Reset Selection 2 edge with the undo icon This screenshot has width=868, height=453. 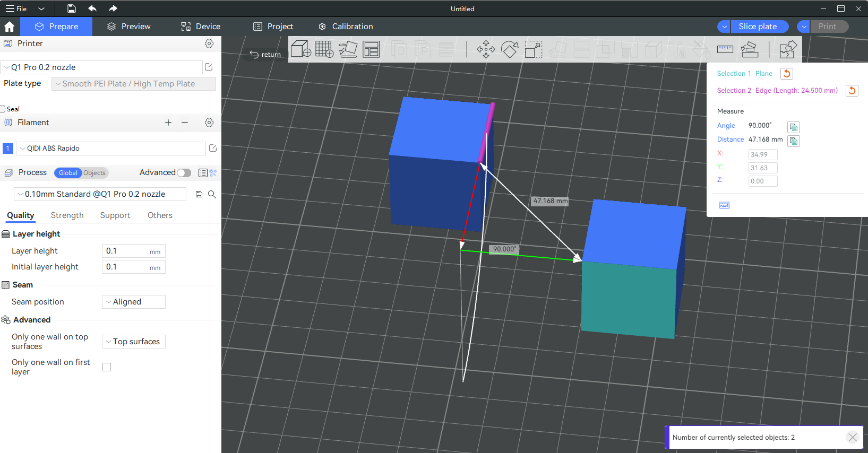tap(852, 91)
